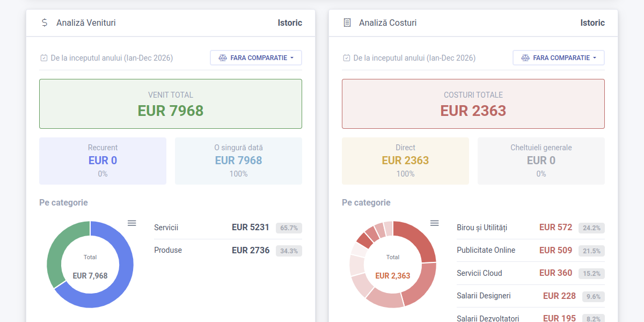Click the balance scale icon on costs comparison button

point(525,57)
